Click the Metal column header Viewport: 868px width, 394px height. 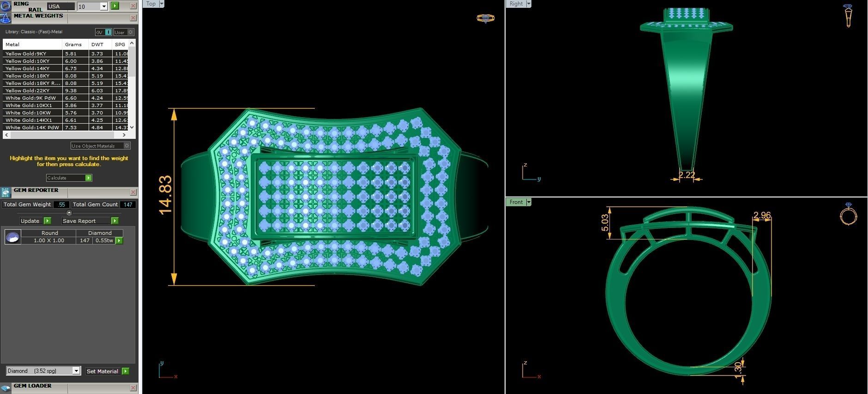click(x=32, y=44)
